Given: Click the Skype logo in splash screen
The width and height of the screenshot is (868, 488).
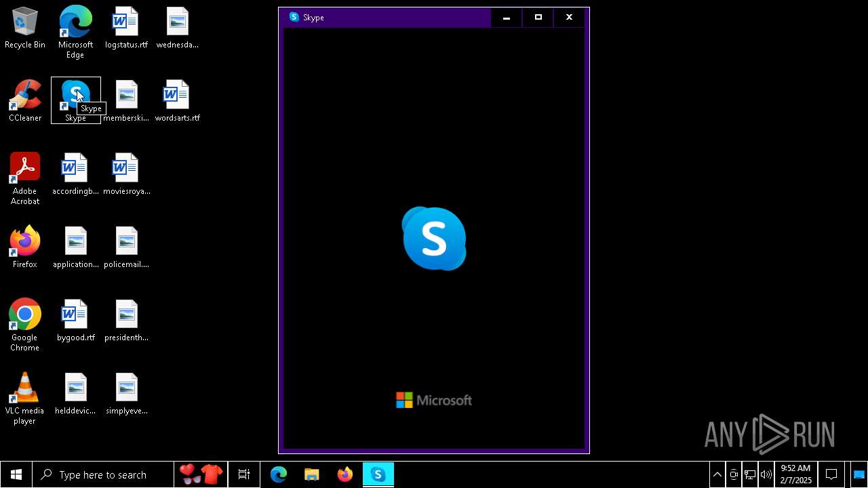Looking at the screenshot, I should point(434,239).
